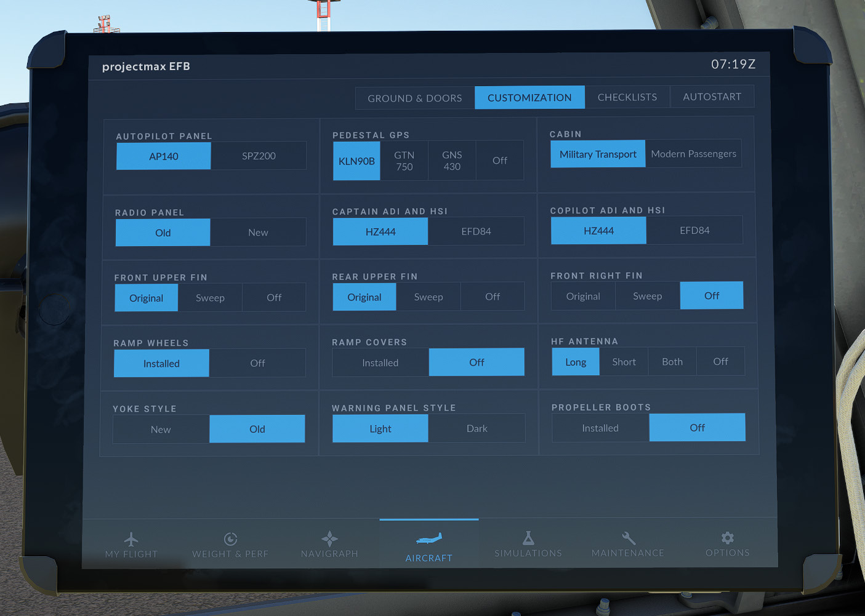Turn Ramp Wheels Off

[257, 363]
